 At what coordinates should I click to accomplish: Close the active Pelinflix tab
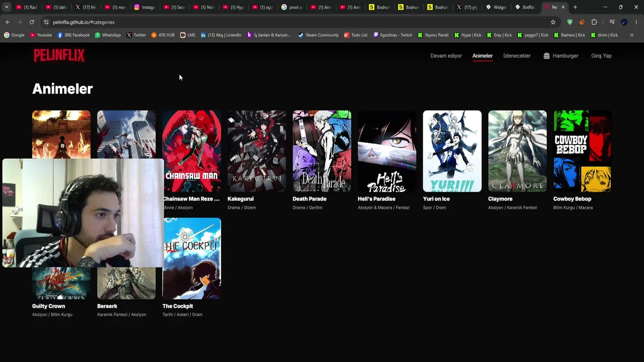[563, 7]
